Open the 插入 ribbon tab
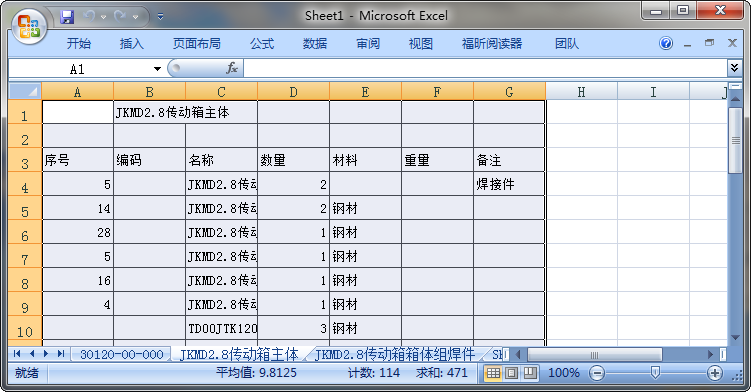 pyautogui.click(x=131, y=44)
